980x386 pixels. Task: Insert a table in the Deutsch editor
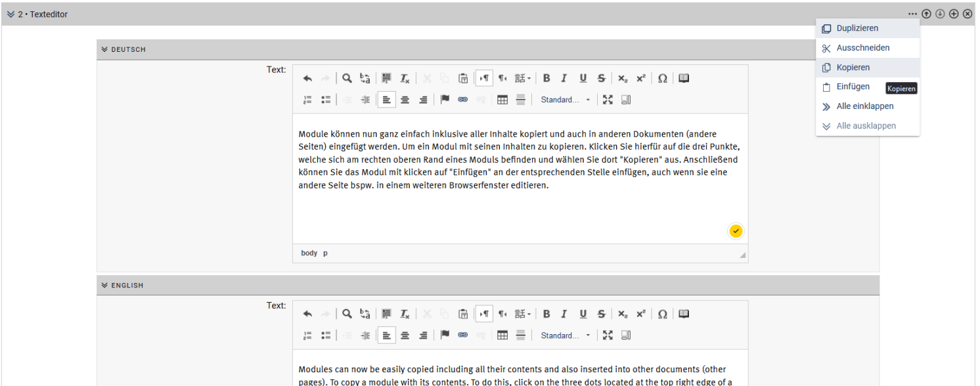(502, 100)
